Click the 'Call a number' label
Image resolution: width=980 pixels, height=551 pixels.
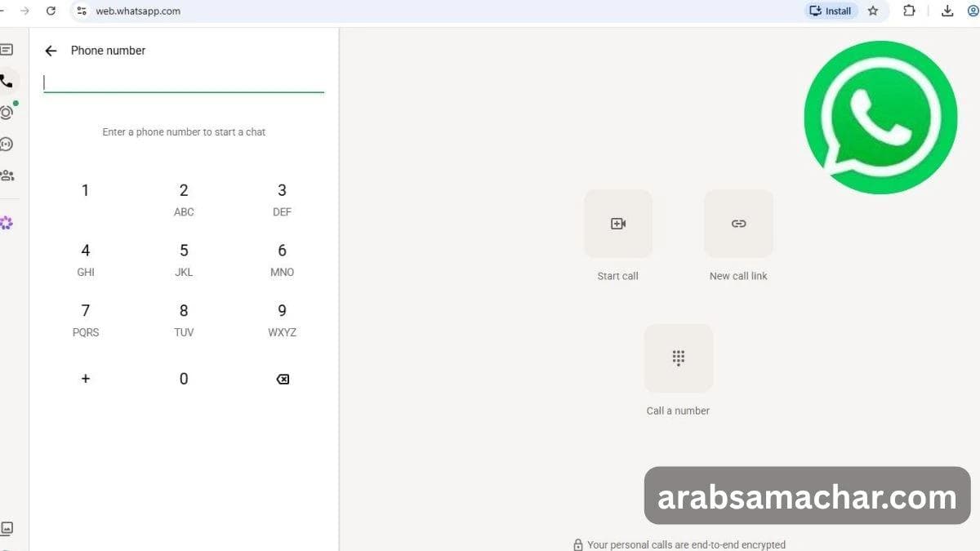(678, 411)
